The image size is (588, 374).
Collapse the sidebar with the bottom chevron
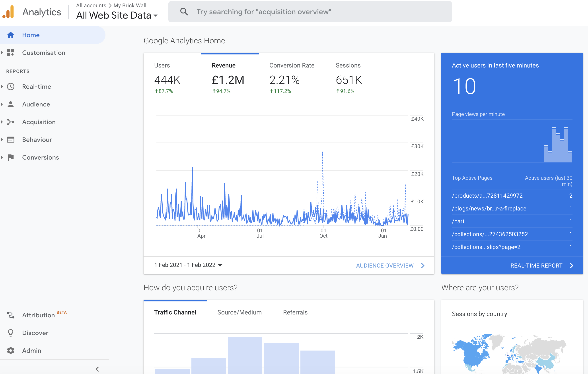point(97,369)
